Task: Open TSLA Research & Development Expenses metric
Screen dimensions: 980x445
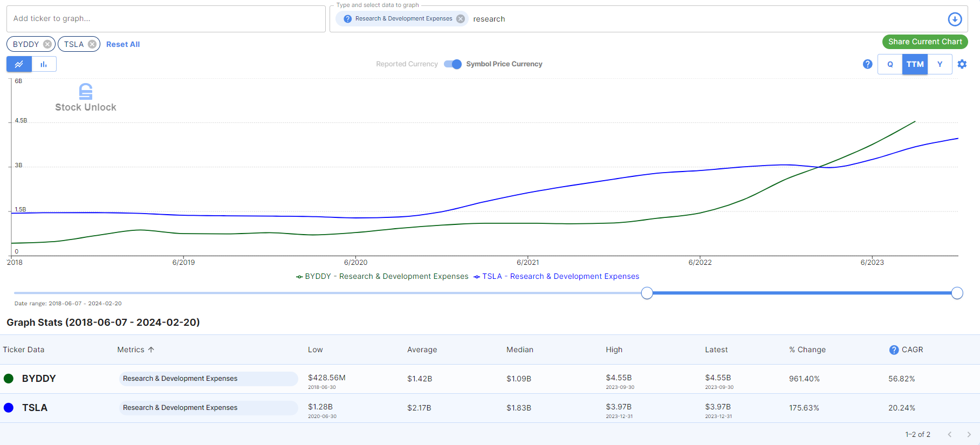Action: click(x=208, y=408)
